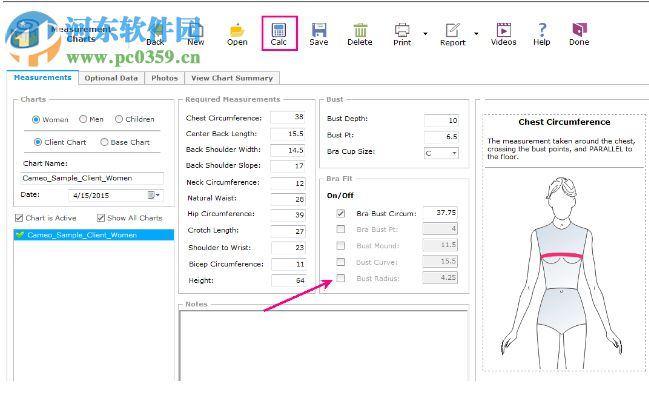
Task: Uncheck the Bra Bust Circum checkbox
Action: pyautogui.click(x=341, y=213)
